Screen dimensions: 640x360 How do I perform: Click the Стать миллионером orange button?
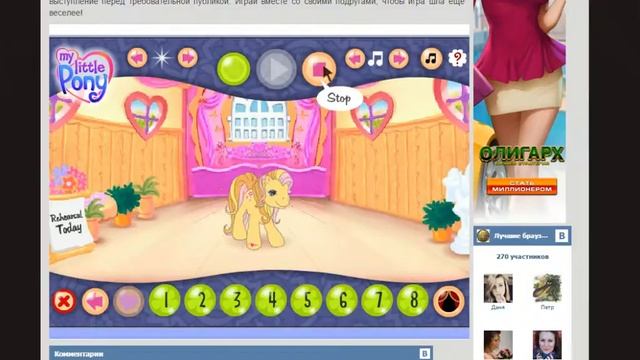tap(522, 186)
